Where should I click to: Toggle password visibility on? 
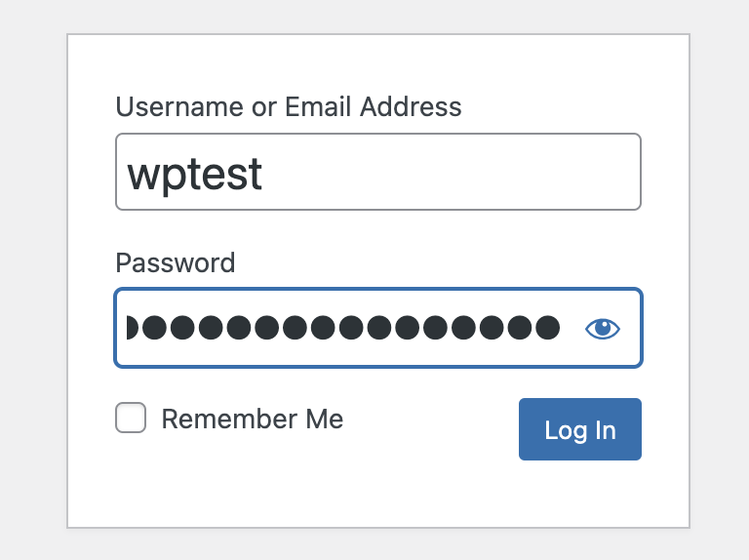coord(603,329)
